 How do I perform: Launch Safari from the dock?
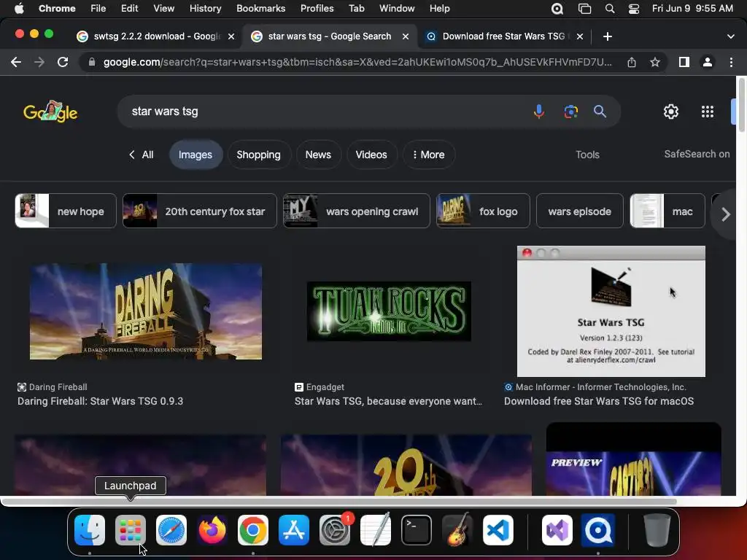[x=171, y=530]
